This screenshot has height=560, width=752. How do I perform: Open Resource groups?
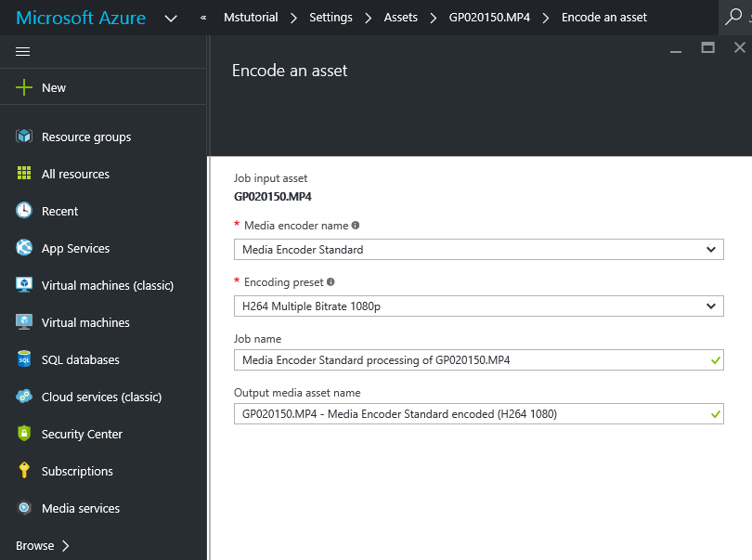86,137
